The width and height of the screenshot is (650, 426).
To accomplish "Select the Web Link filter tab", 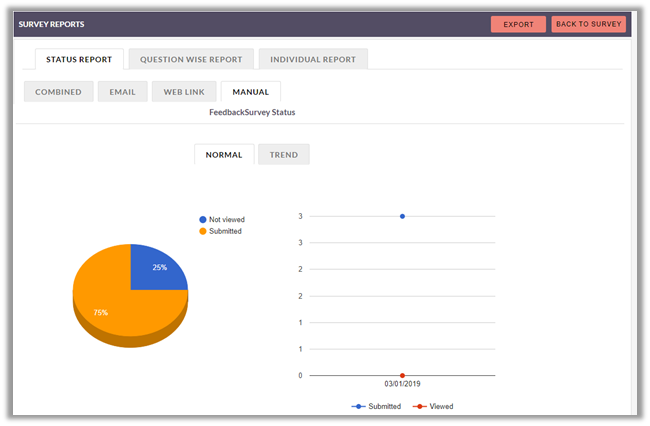I will [184, 92].
